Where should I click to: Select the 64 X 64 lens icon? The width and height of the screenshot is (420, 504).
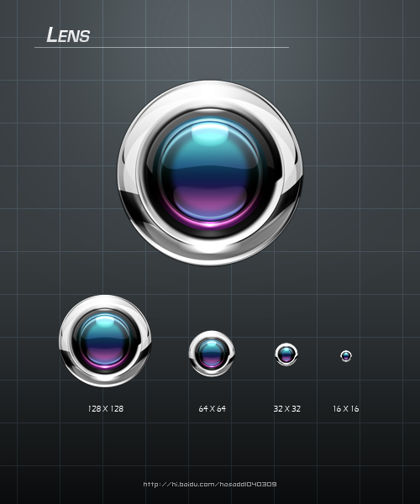pyautogui.click(x=212, y=354)
